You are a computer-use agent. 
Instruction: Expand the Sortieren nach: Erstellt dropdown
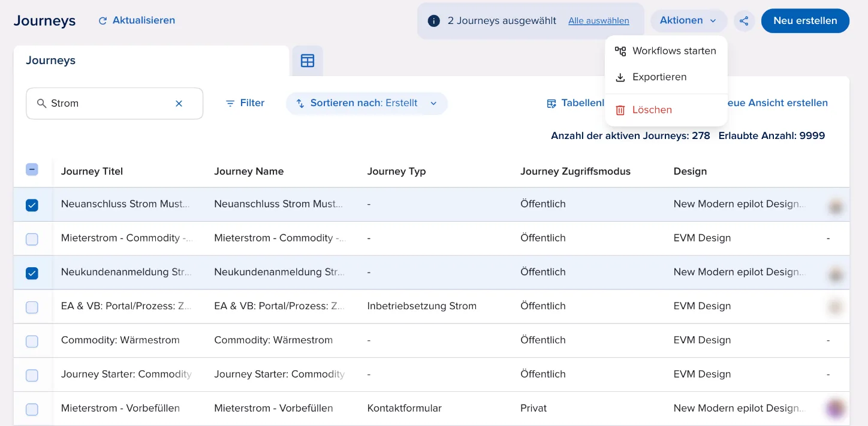pos(367,103)
